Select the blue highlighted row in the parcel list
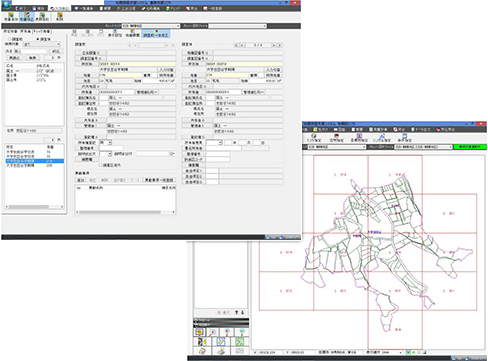488x361 pixels. click(35, 161)
